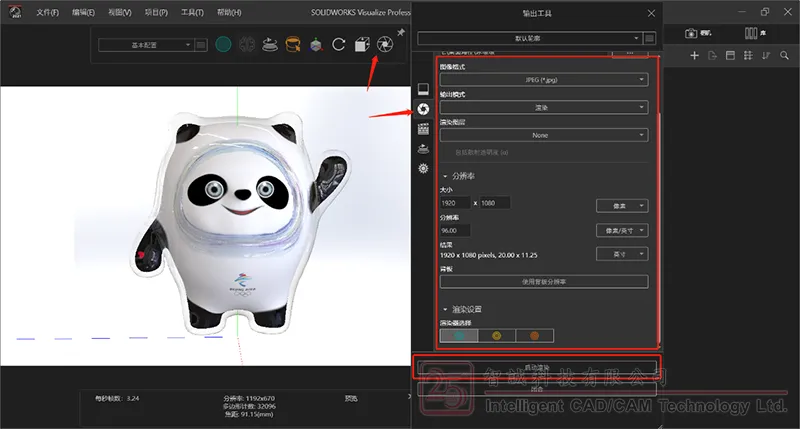Image resolution: width=800 pixels, height=429 pixels.
Task: Click the 使用背板分辨率 button
Action: tap(544, 282)
